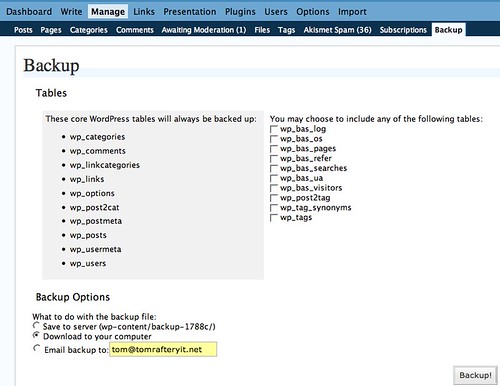The width and height of the screenshot is (500, 386).
Task: Go to the Write menu
Action: coord(71,12)
